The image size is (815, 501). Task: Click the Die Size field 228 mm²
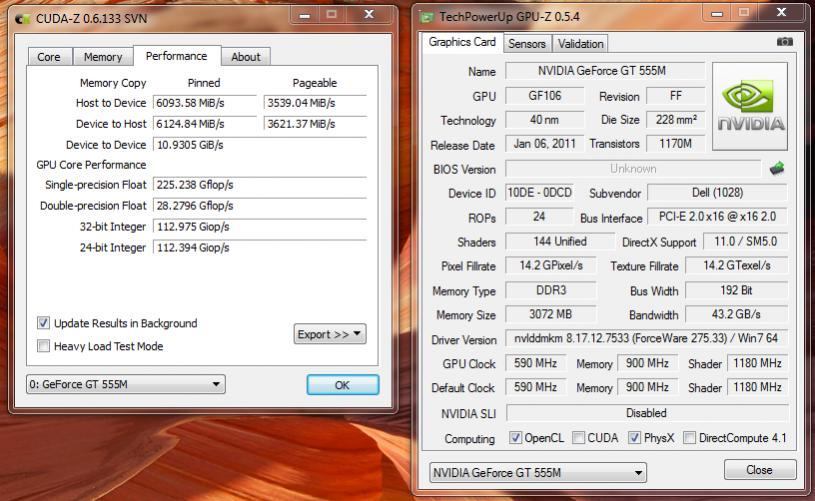coord(675,120)
